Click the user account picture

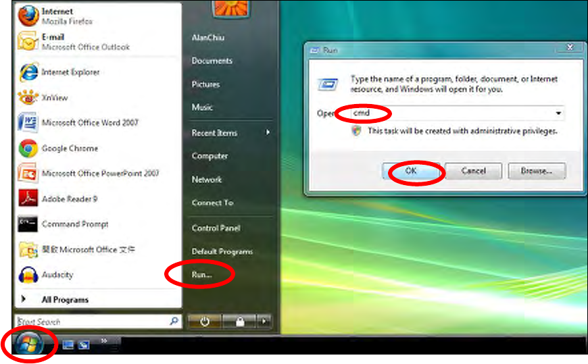[x=230, y=8]
